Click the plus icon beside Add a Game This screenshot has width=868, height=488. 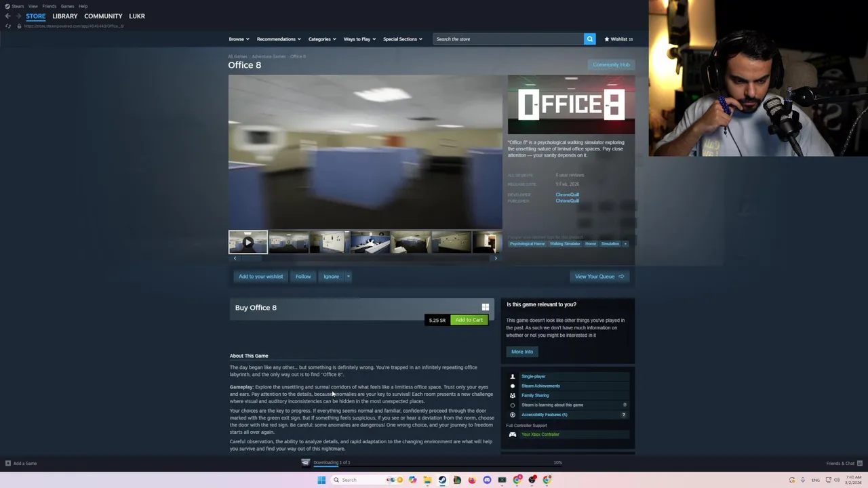(8, 464)
